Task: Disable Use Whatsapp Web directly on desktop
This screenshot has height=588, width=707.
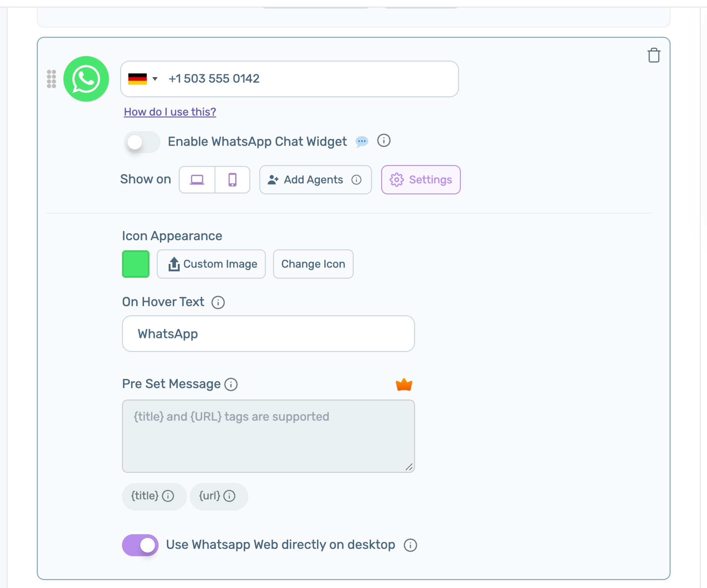Action: click(140, 545)
